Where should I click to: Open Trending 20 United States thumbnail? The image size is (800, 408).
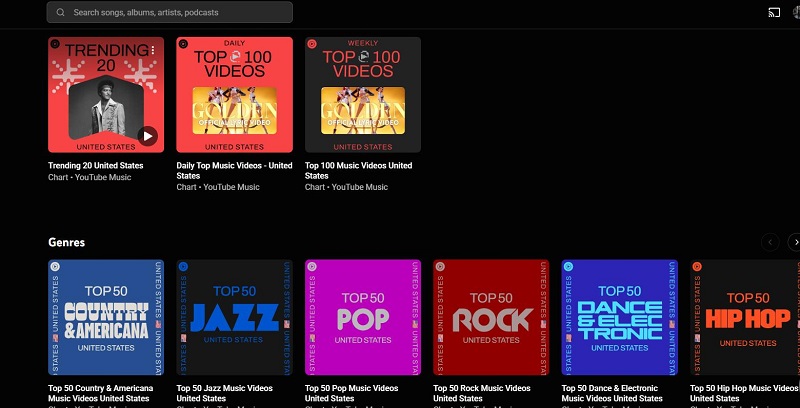106,95
